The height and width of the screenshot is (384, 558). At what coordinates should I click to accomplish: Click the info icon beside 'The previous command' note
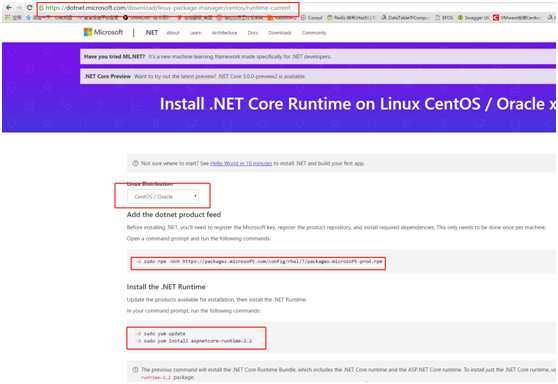135,370
